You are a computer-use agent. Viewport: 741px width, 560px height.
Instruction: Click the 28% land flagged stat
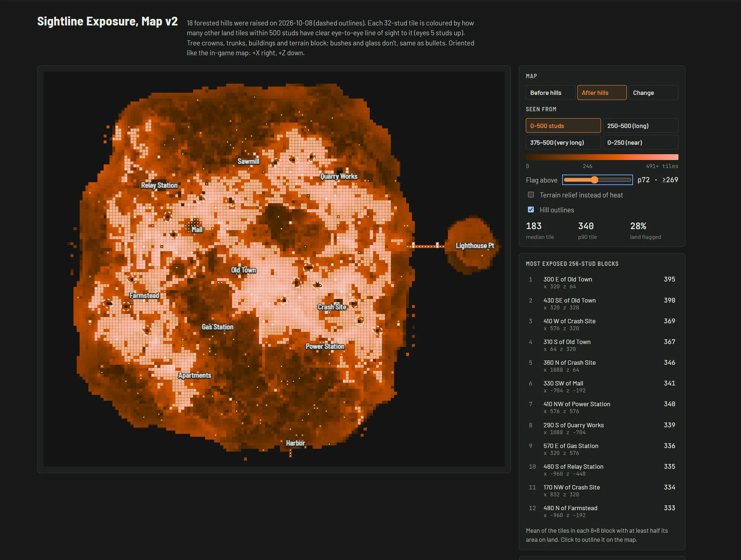[x=645, y=231]
